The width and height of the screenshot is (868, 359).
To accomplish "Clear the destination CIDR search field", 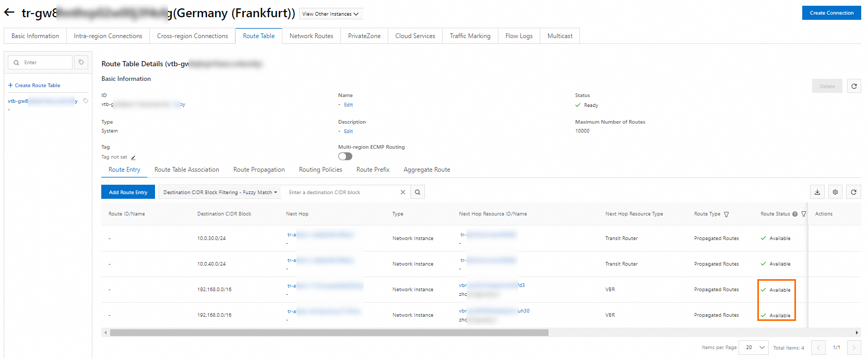I will (402, 192).
